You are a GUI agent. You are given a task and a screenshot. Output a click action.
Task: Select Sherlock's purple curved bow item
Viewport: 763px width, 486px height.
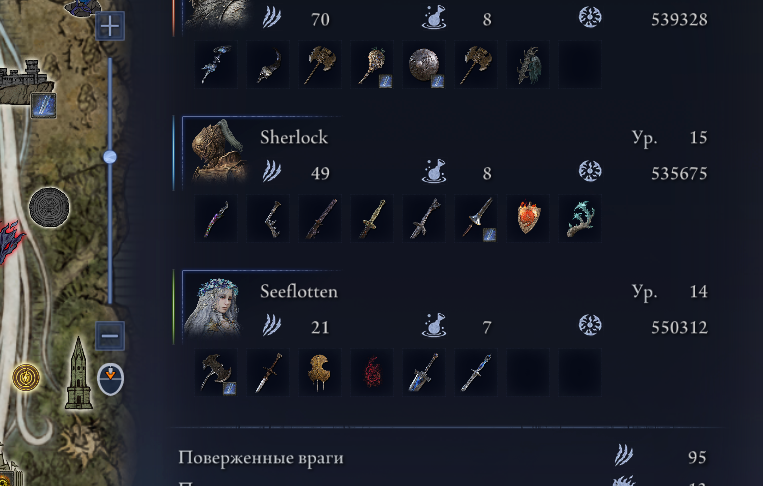(x=216, y=218)
